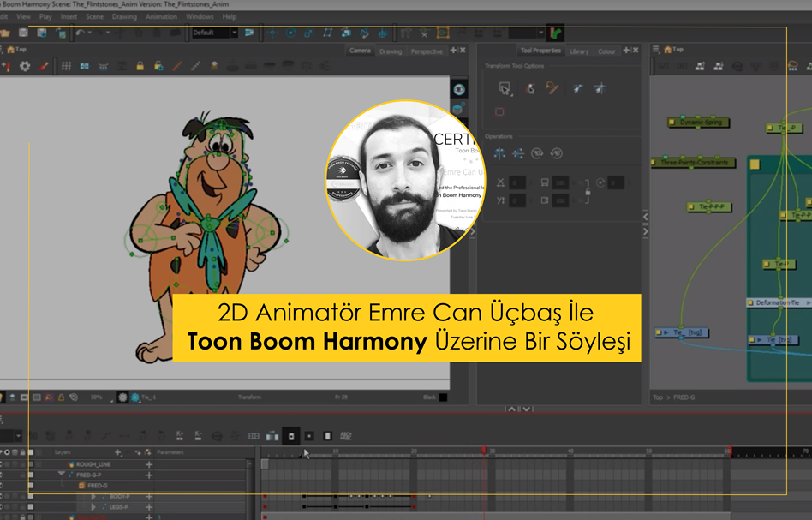
Task: Select the Scale tool in the top toolbar
Action: (308, 33)
